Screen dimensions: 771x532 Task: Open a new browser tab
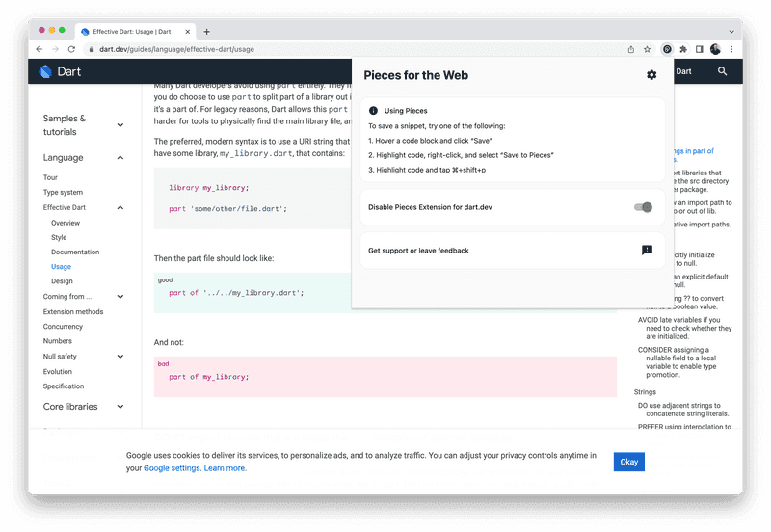(x=206, y=32)
